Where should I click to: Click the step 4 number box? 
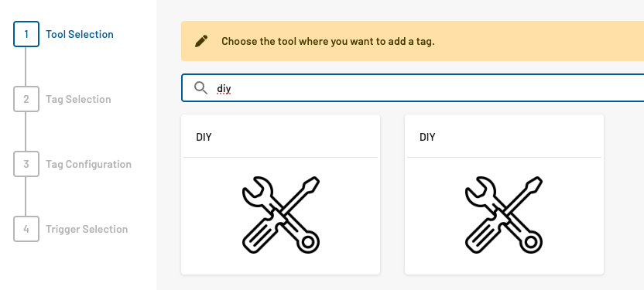(26, 229)
